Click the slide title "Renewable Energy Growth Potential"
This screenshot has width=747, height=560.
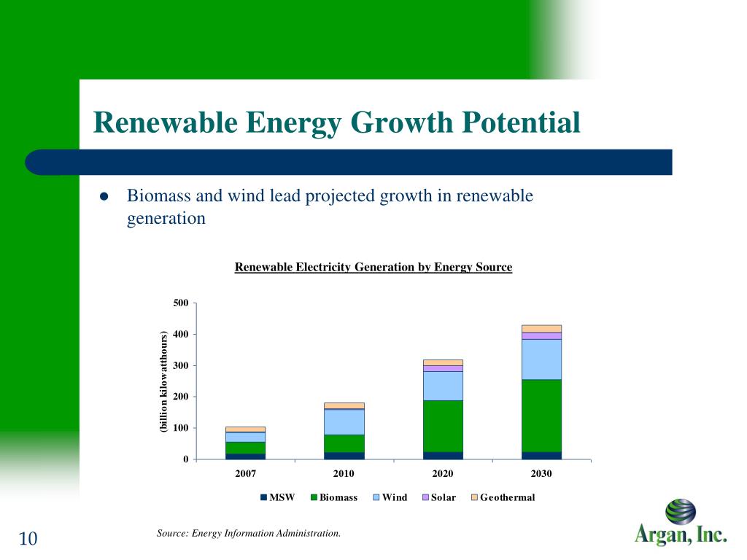337,122
